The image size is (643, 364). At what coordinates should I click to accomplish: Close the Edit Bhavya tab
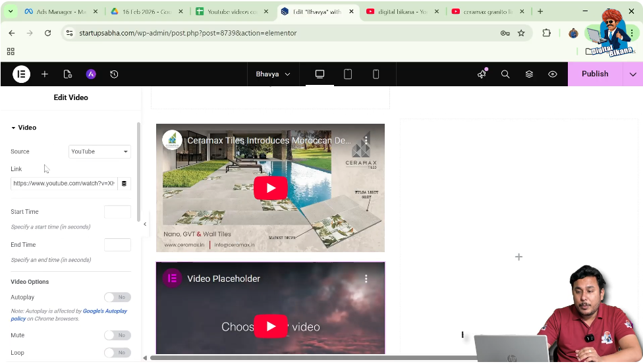[x=351, y=11]
